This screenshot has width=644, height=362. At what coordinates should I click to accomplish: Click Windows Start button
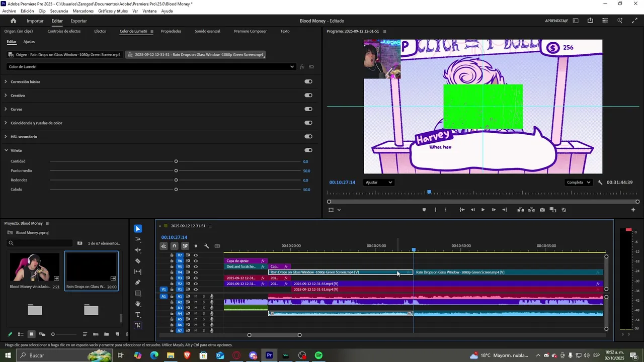pos(8,355)
